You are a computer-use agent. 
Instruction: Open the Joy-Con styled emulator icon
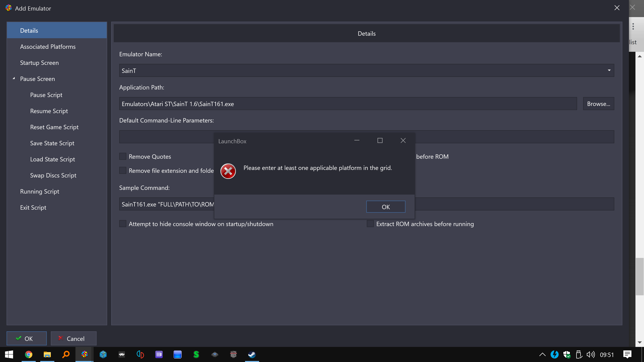140,354
